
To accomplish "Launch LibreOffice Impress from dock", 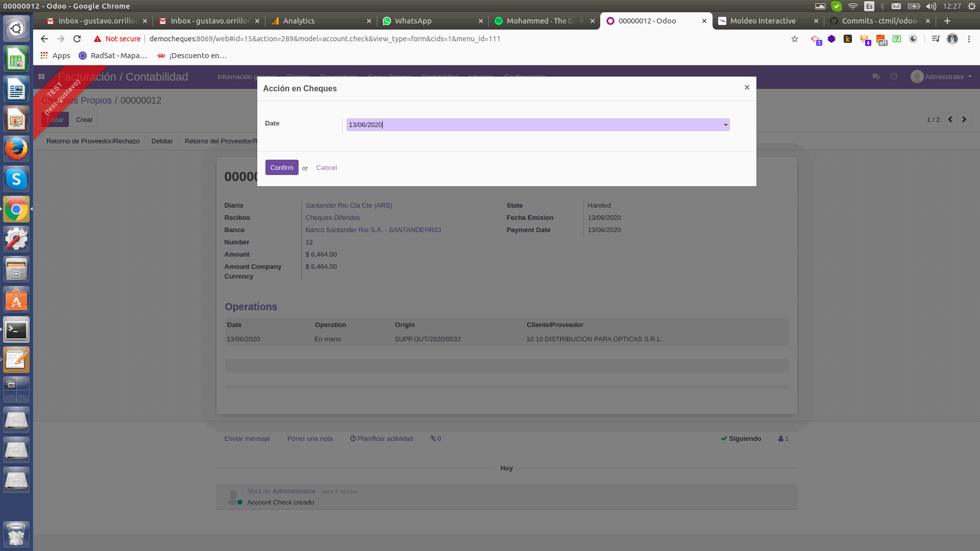I will click(16, 119).
